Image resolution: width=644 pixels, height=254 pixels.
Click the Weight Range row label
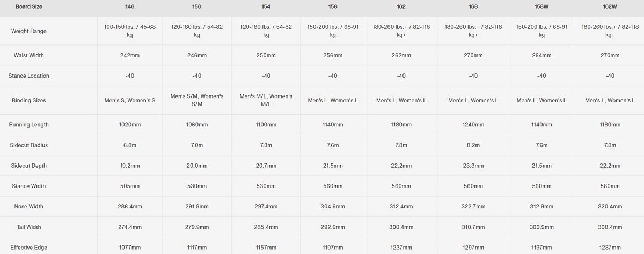point(29,31)
